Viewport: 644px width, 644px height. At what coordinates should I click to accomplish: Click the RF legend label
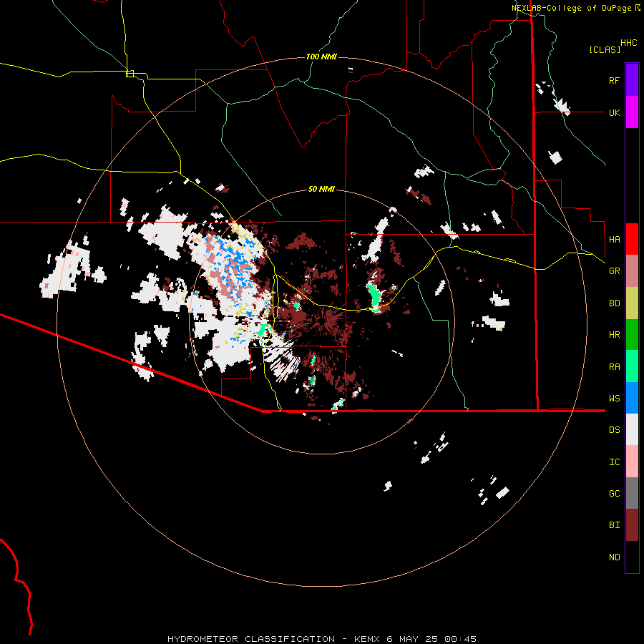pos(614,80)
